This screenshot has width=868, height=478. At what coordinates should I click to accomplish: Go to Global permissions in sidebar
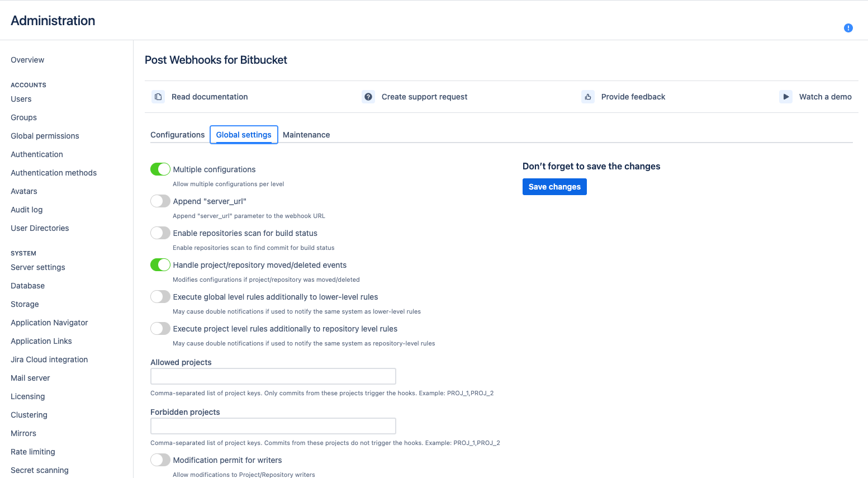point(45,136)
